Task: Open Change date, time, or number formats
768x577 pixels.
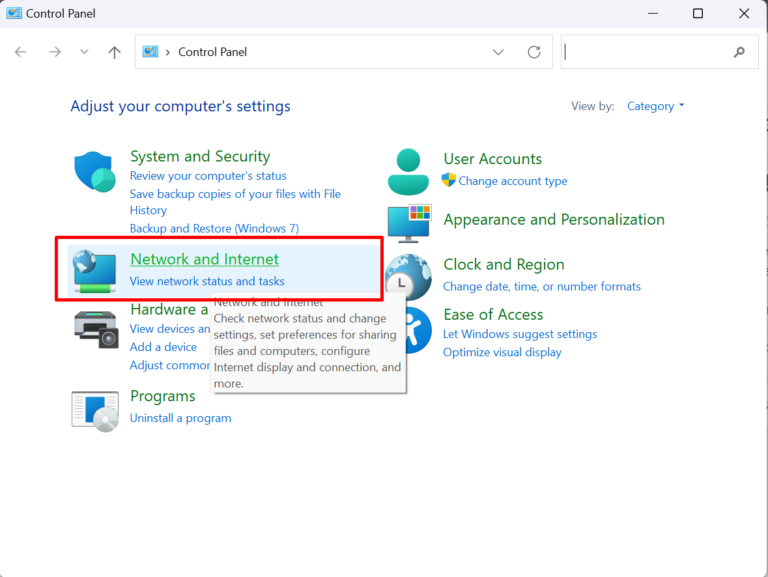Action: (x=542, y=287)
